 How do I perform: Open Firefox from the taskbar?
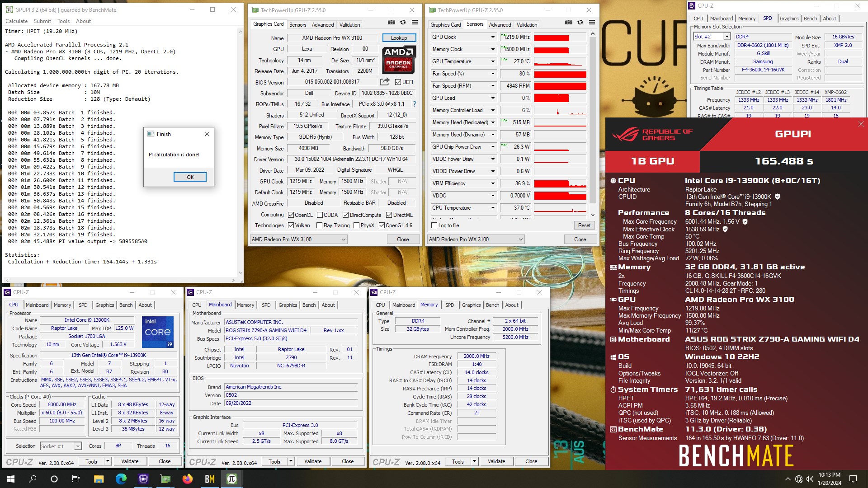pos(188,479)
